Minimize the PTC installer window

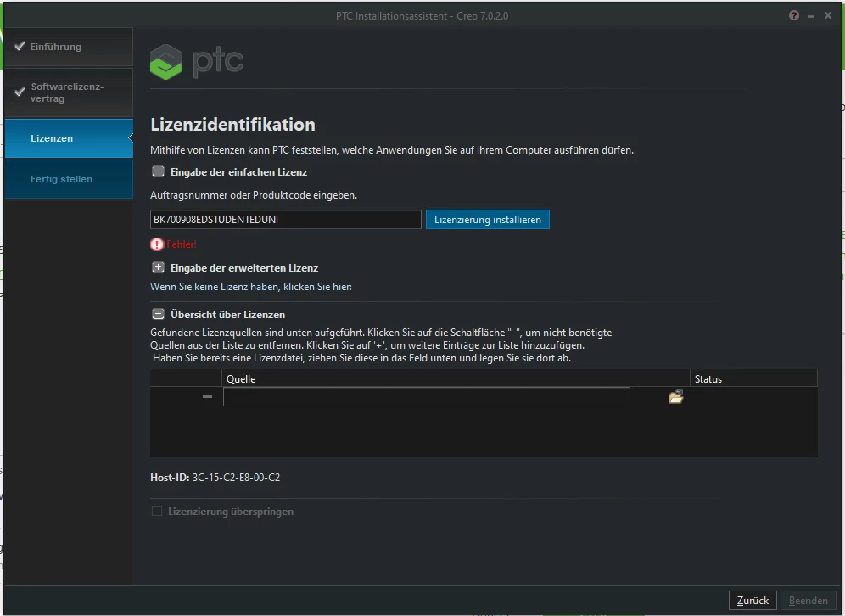(810, 16)
